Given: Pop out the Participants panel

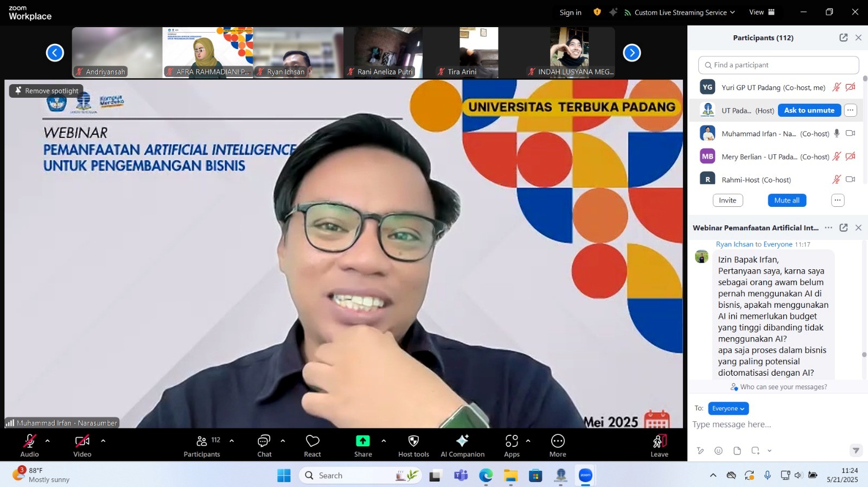Looking at the screenshot, I should tap(843, 37).
